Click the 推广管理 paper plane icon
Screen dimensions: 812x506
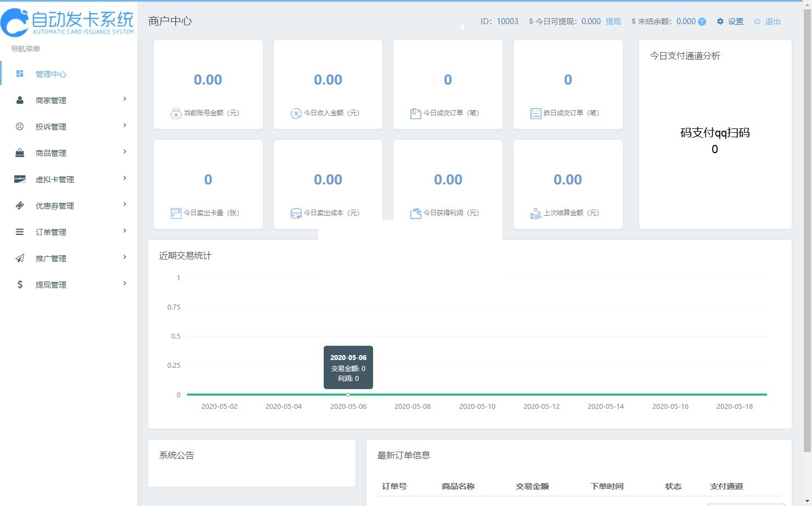pos(20,258)
